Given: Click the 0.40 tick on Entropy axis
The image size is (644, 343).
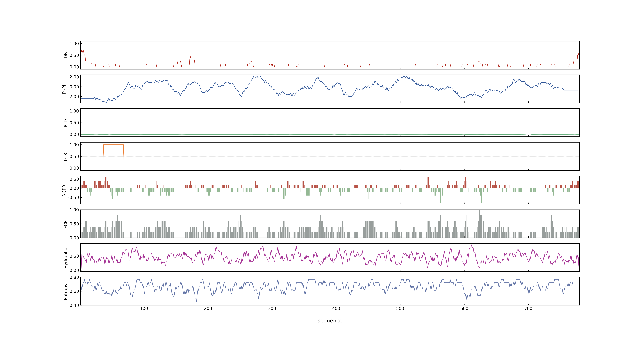Looking at the screenshot, I should coord(74,305).
